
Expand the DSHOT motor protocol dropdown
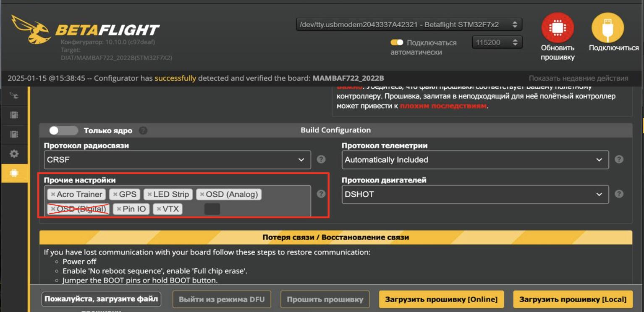(475, 194)
